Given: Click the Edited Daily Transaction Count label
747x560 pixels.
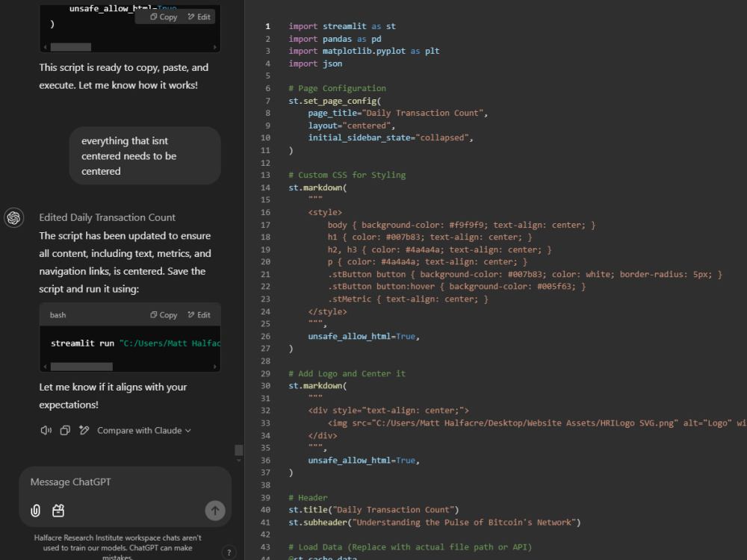Looking at the screenshot, I should pyautogui.click(x=107, y=217).
